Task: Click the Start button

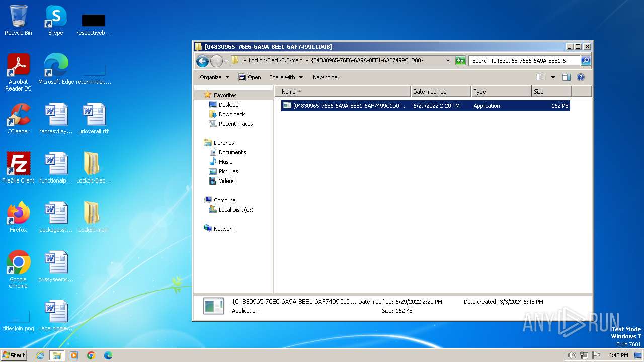Action: coord(14,355)
